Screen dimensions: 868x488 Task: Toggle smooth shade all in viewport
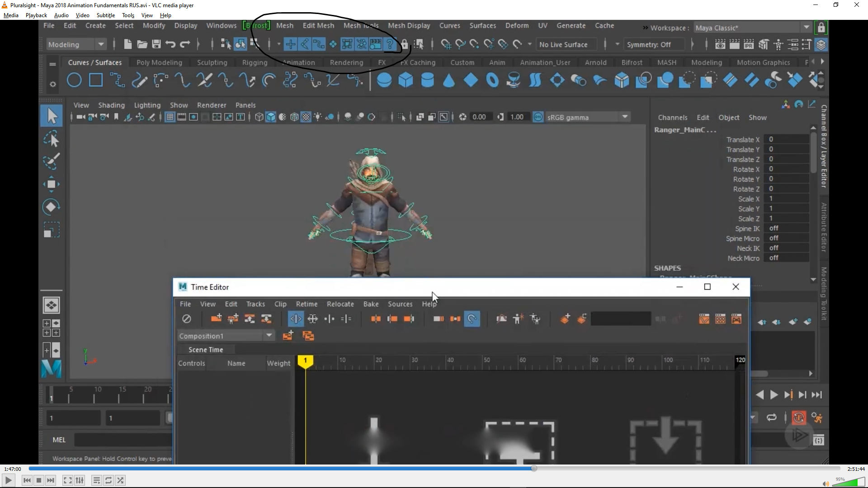(x=271, y=117)
